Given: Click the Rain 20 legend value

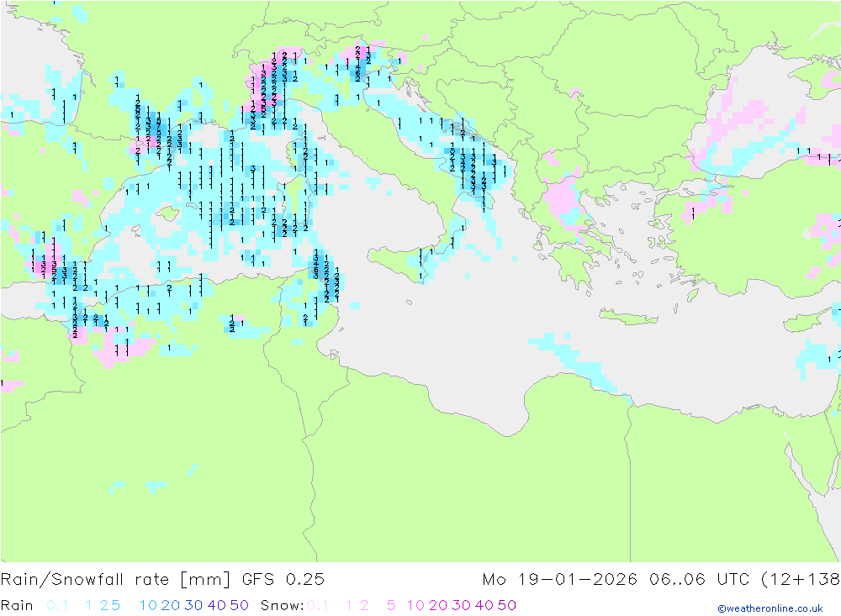Looking at the screenshot, I should coord(171,605).
